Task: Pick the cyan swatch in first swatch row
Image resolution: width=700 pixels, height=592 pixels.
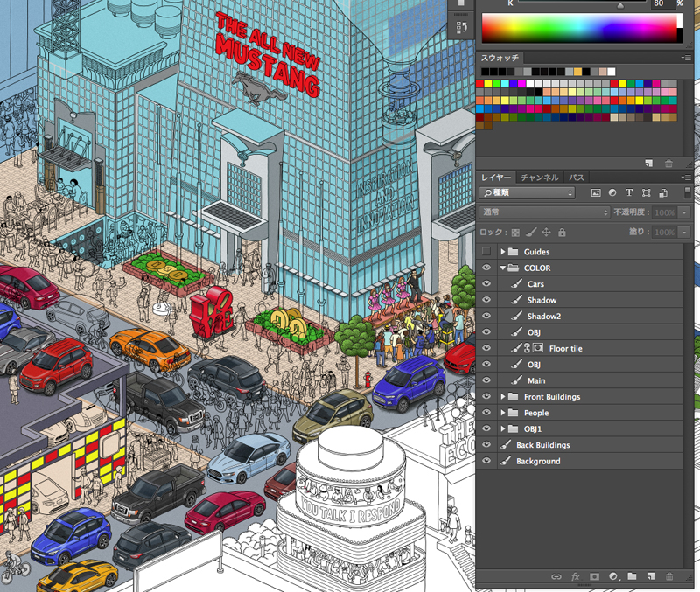Action: pyautogui.click(x=505, y=83)
